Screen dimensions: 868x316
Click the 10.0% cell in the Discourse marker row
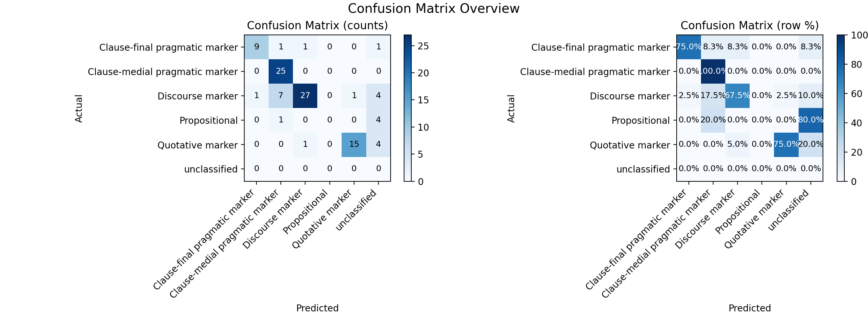click(811, 96)
